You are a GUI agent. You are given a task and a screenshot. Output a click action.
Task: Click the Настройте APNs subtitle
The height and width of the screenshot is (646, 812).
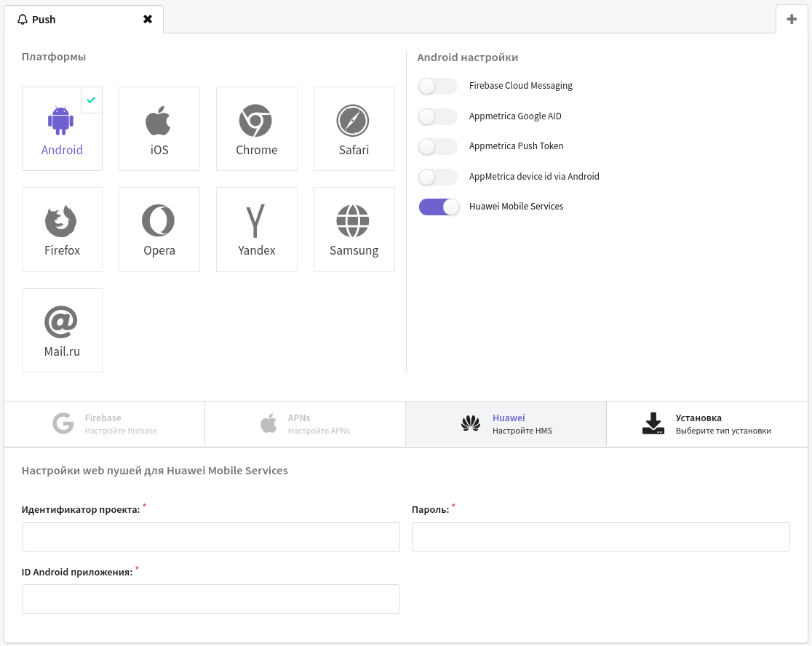[319, 431]
